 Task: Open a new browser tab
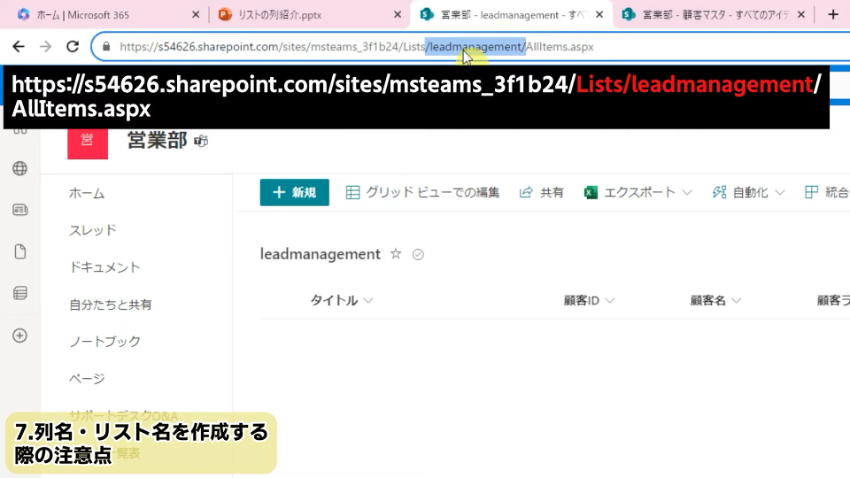(x=833, y=14)
